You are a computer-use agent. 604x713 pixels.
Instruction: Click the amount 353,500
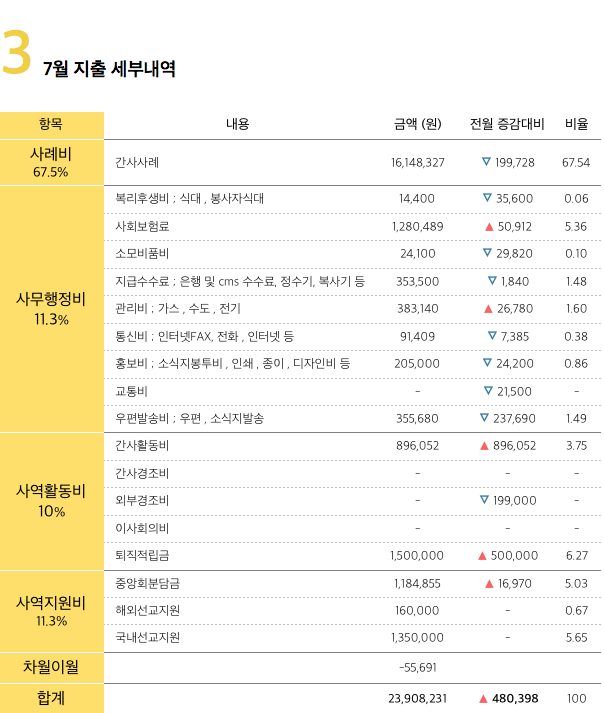point(418,281)
